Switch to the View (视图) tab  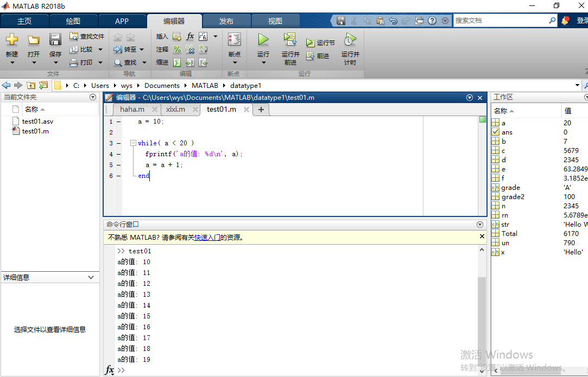point(275,21)
